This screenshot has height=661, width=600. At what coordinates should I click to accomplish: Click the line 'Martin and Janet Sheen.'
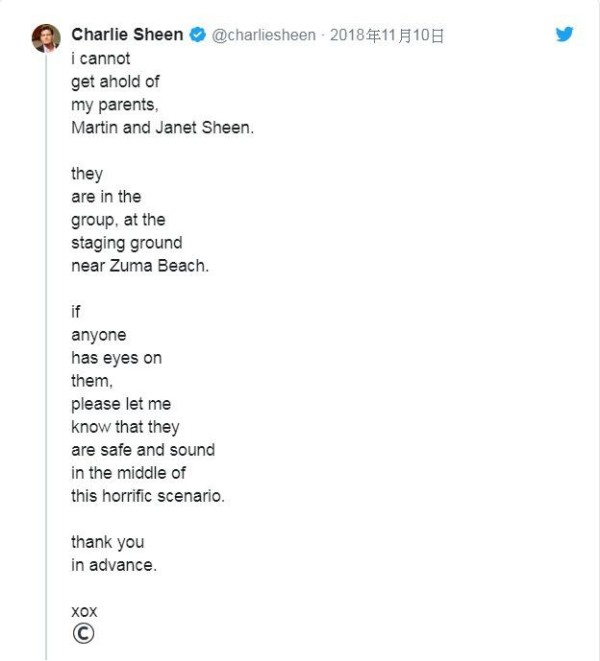(x=162, y=128)
